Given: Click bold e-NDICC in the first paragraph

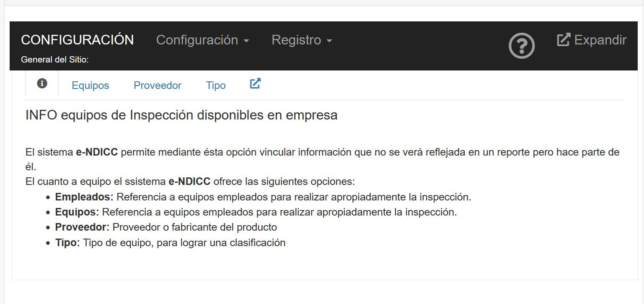Looking at the screenshot, I should point(97,152).
